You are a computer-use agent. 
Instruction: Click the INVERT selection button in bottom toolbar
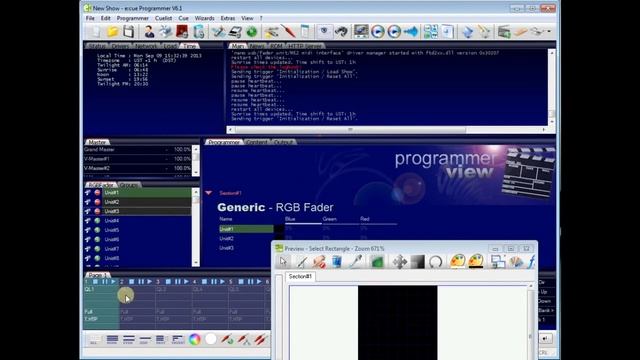coord(178,339)
